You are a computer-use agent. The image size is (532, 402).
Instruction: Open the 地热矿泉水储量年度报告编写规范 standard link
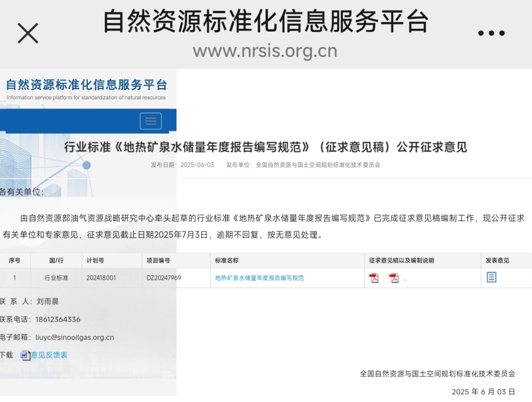click(x=259, y=278)
